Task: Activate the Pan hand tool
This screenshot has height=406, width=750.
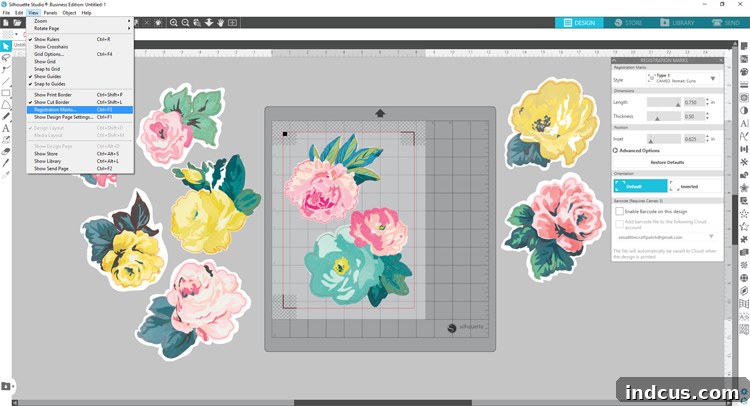Action: click(221, 22)
